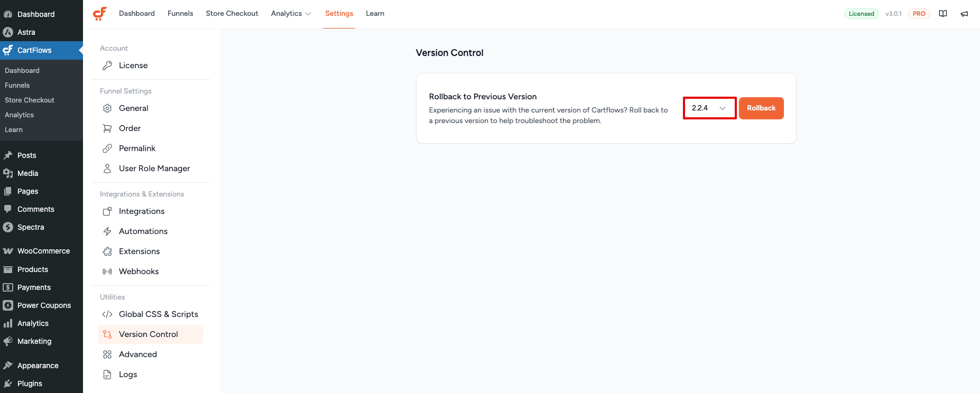
Task: Click the Integrations icon
Action: [x=107, y=211]
